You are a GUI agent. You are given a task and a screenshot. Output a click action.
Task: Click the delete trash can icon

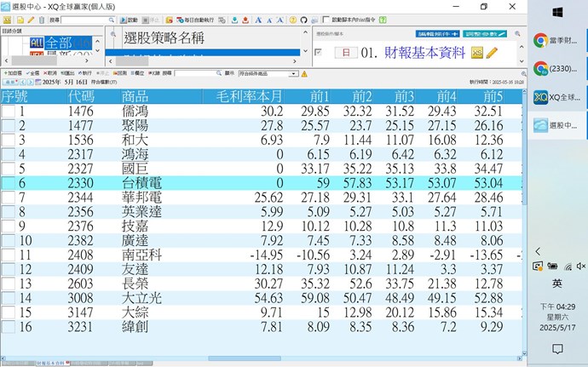pyautogui.click(x=41, y=19)
